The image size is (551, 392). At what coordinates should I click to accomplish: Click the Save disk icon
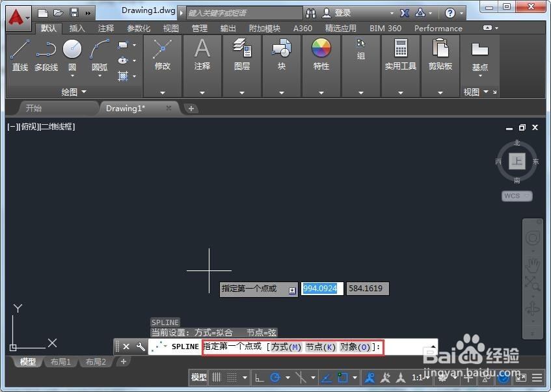pyautogui.click(x=74, y=14)
